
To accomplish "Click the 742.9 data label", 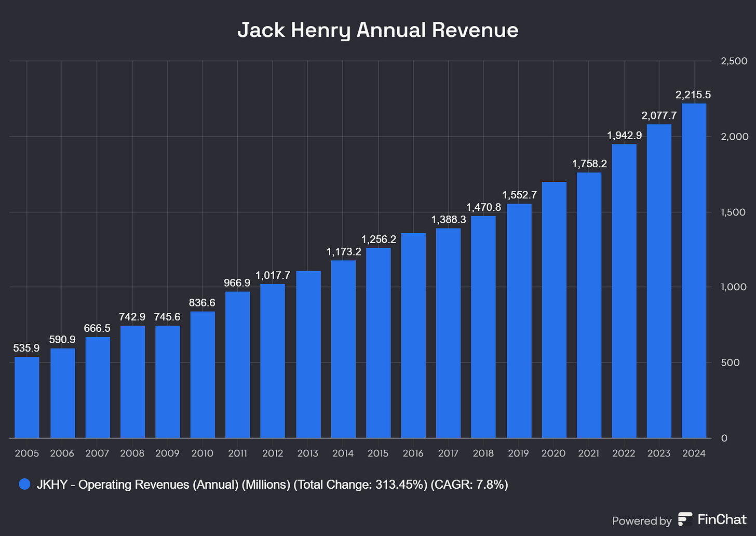I will point(132,317).
